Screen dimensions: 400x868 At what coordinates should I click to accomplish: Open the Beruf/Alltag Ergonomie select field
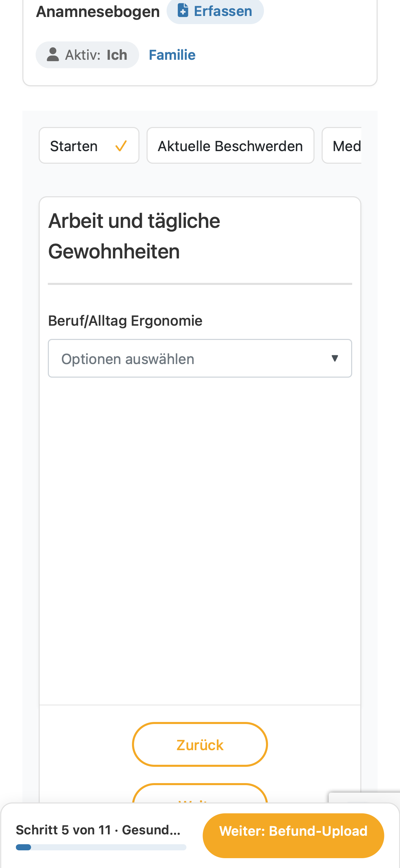[x=200, y=358]
